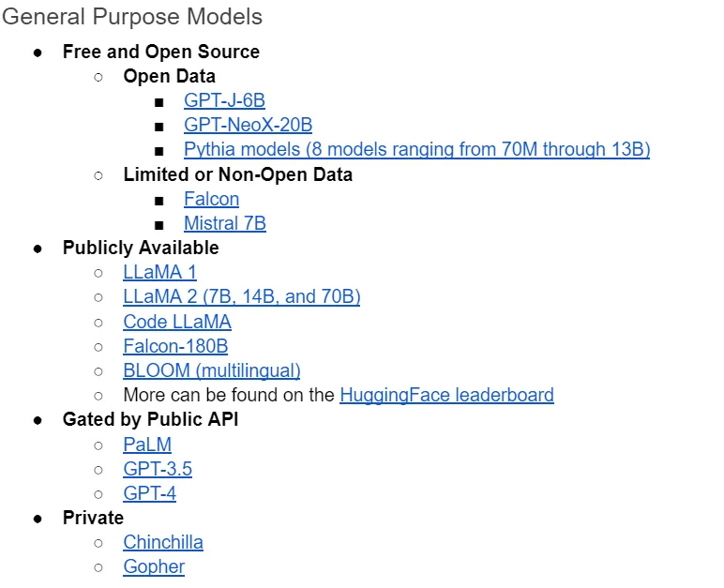The width and height of the screenshot is (724, 588).
Task: Click the Free and Open Source heading text
Action: 161,52
